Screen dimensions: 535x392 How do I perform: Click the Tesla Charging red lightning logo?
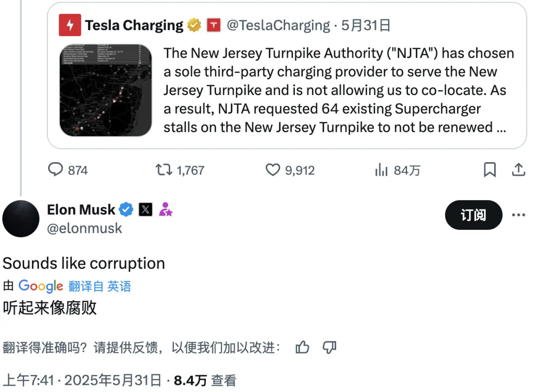coord(70,25)
